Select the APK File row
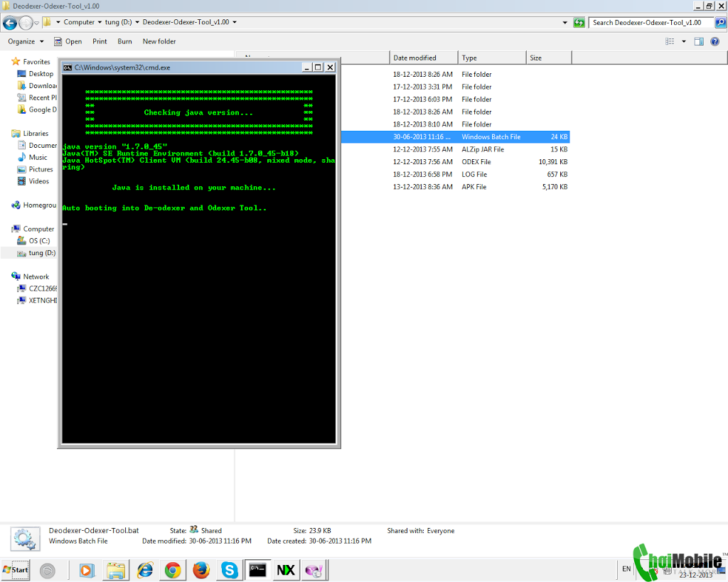This screenshot has width=728, height=582. 455,187
